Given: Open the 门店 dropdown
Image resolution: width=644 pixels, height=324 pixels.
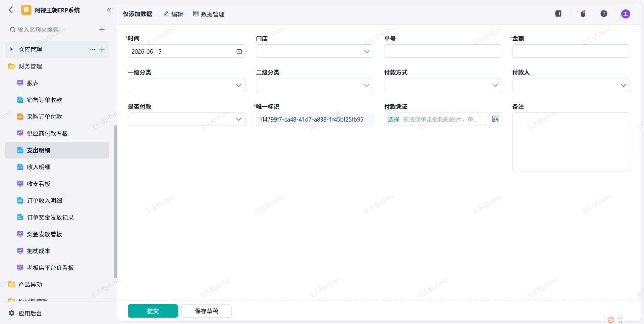Looking at the screenshot, I should tap(315, 51).
